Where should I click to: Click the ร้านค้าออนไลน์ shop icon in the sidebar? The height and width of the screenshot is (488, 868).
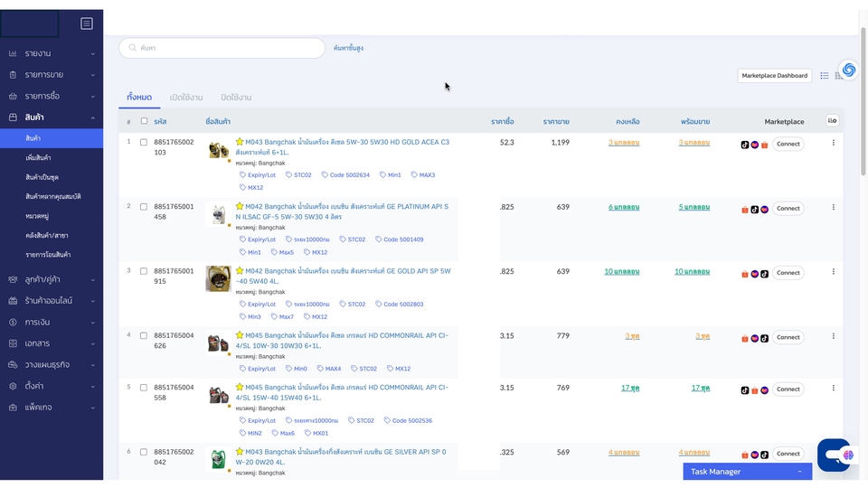[x=13, y=301]
